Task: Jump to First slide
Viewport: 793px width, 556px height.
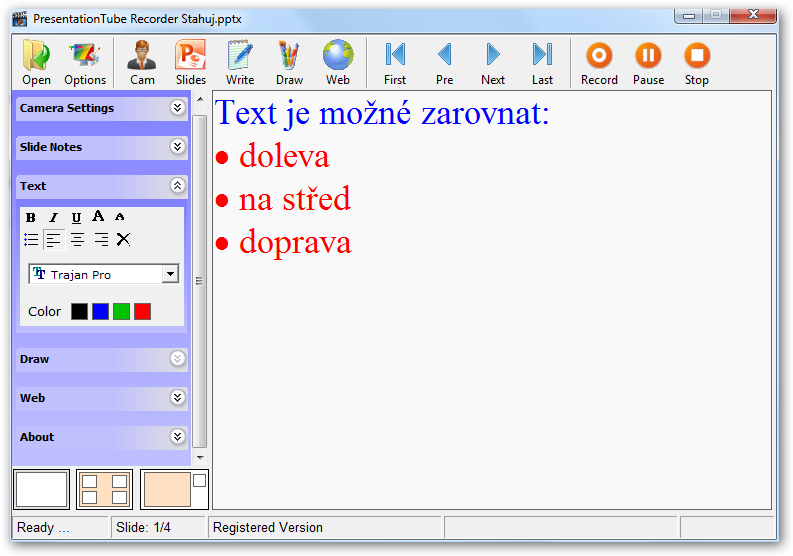Action: [394, 63]
